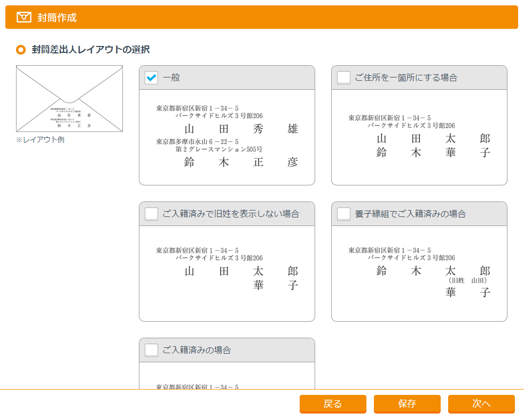Click the 保存 button
Image resolution: width=524 pixels, height=420 pixels.
coord(407,404)
